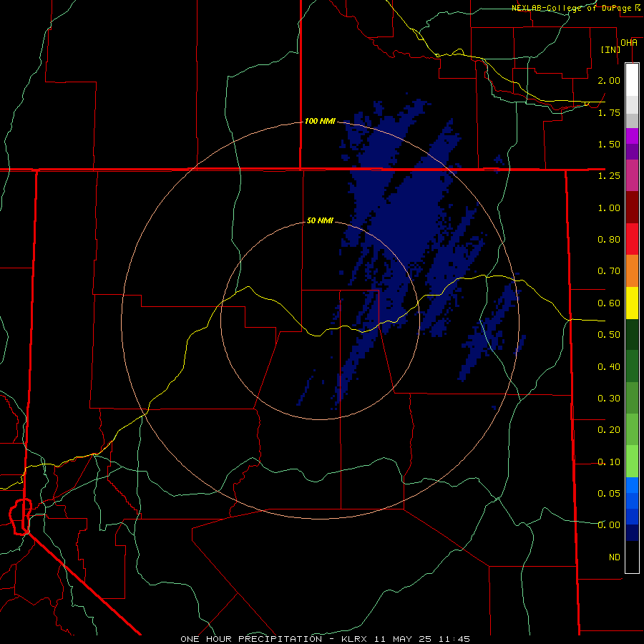Viewport: 644px width, 644px height.
Task: Click the 0.70 legend value
Action: (x=609, y=271)
